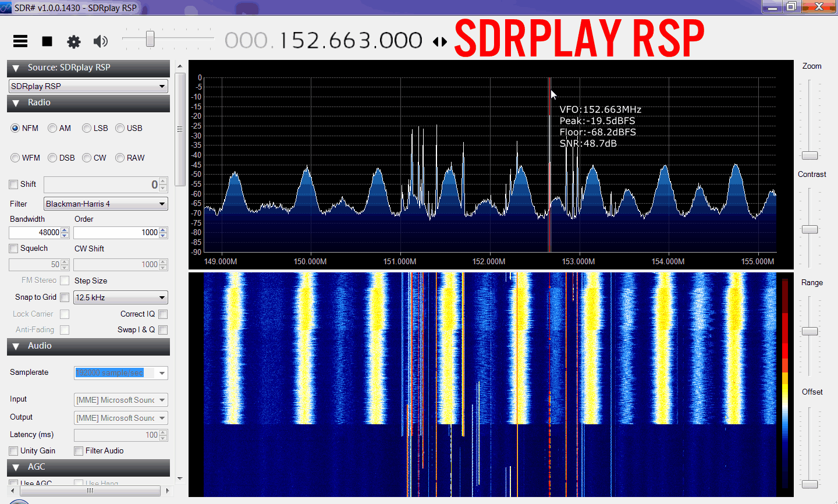Collapse the Audio panel header
Screen dimensions: 838x504
pos(16,346)
